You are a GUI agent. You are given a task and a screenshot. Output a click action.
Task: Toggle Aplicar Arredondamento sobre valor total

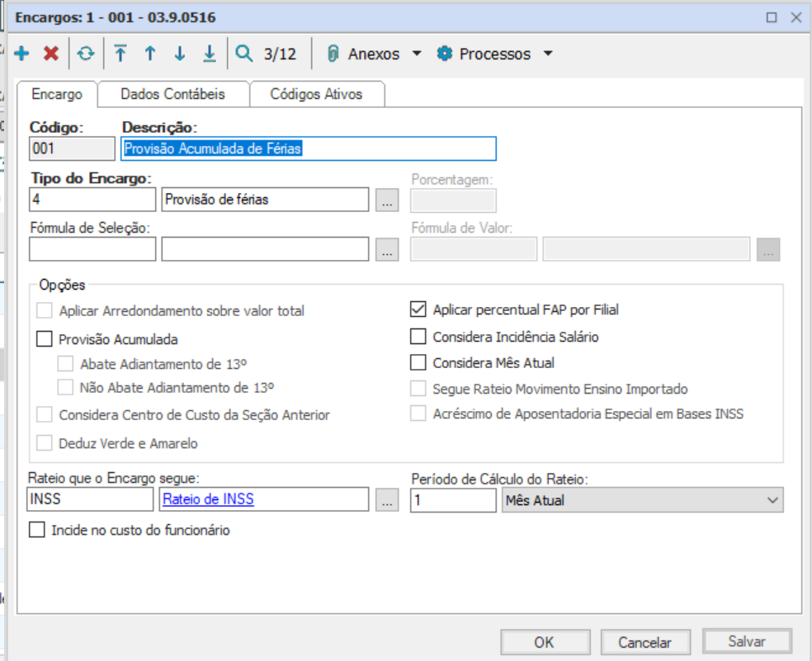click(x=45, y=311)
